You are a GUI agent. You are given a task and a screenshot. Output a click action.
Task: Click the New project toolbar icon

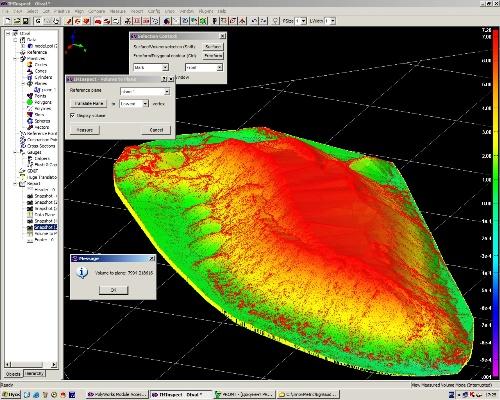point(8,21)
